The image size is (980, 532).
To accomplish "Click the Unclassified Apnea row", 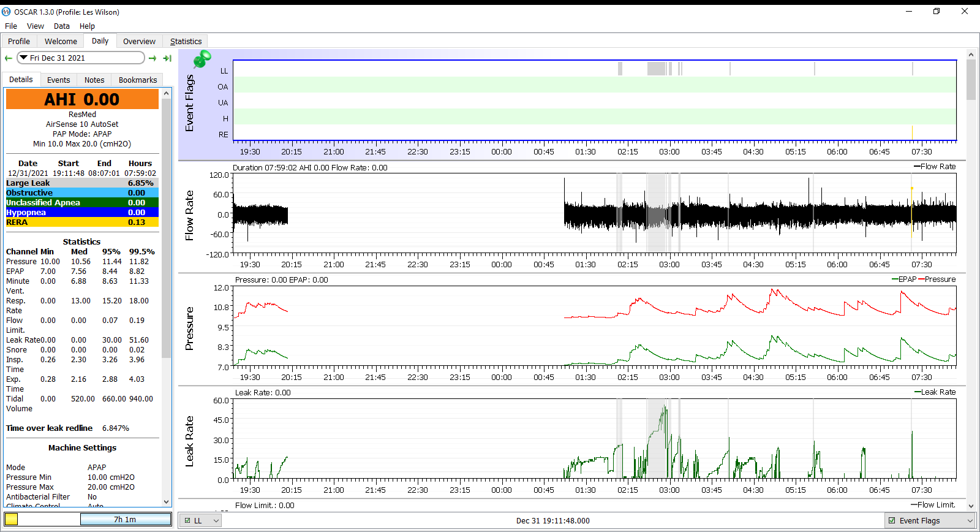I will click(82, 202).
